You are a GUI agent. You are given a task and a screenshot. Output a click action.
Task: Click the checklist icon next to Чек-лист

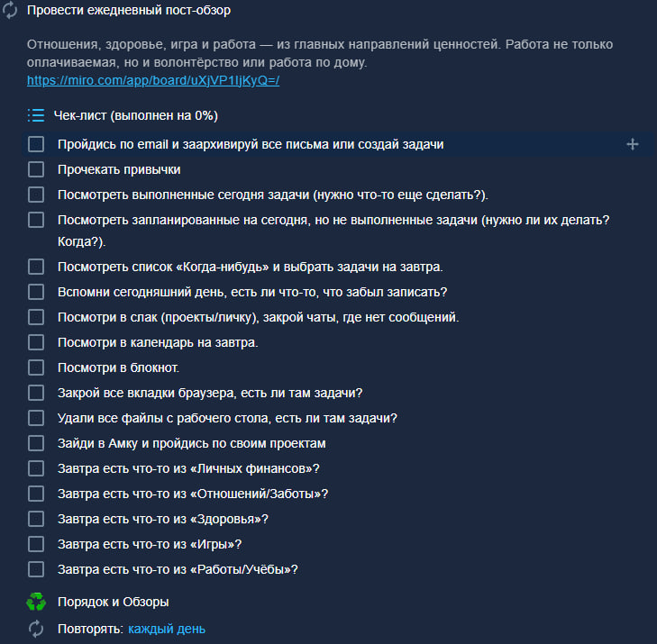click(36, 115)
